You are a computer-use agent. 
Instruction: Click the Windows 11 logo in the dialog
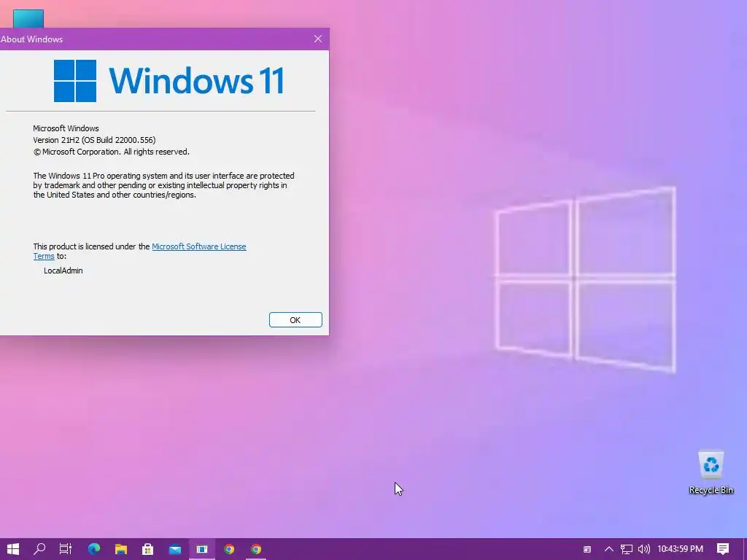coord(169,81)
